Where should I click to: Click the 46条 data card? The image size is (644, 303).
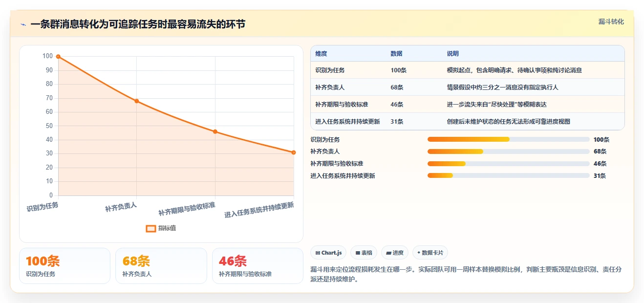tap(258, 266)
